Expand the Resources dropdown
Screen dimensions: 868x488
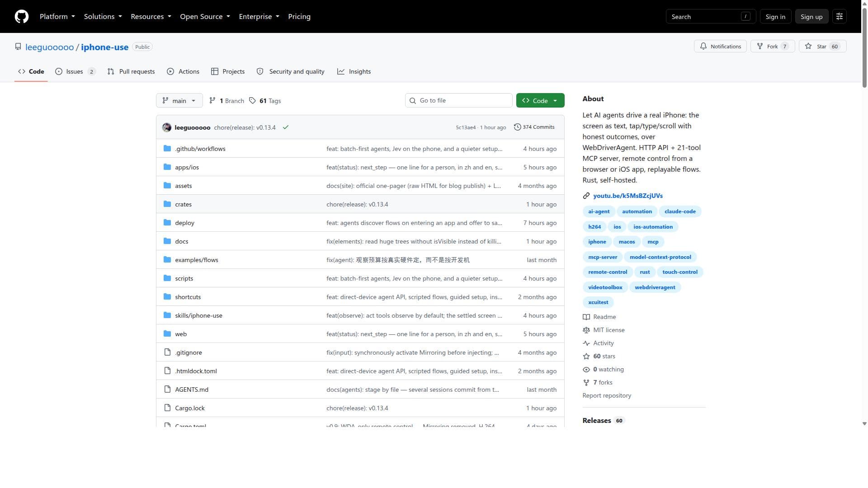[151, 17]
